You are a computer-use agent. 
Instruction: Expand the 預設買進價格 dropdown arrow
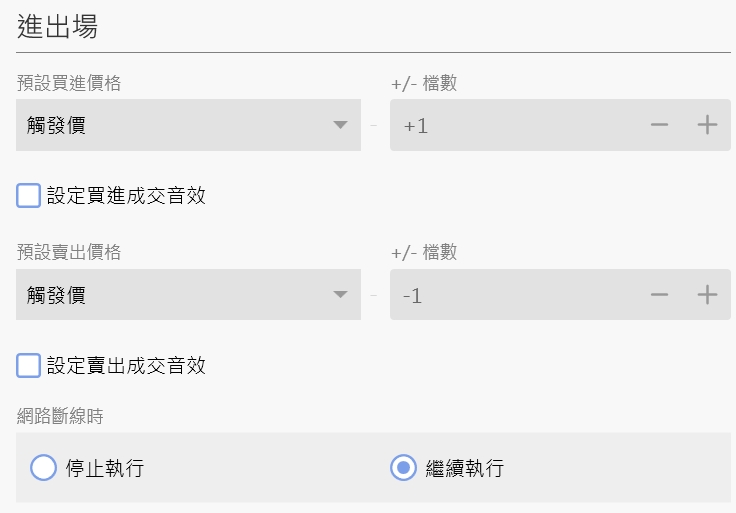340,126
